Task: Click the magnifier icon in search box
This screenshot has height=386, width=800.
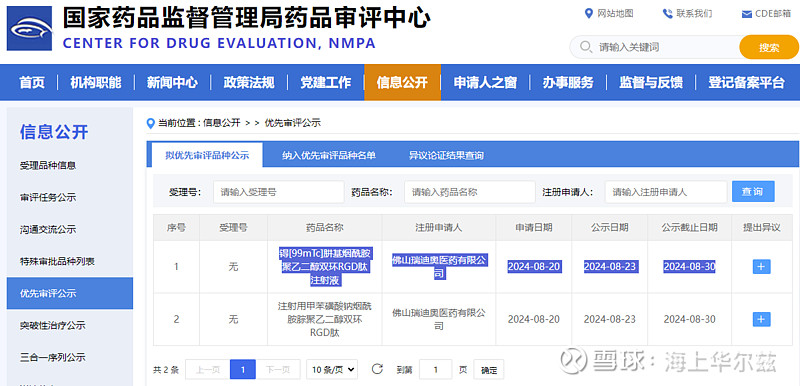Action: (586, 47)
